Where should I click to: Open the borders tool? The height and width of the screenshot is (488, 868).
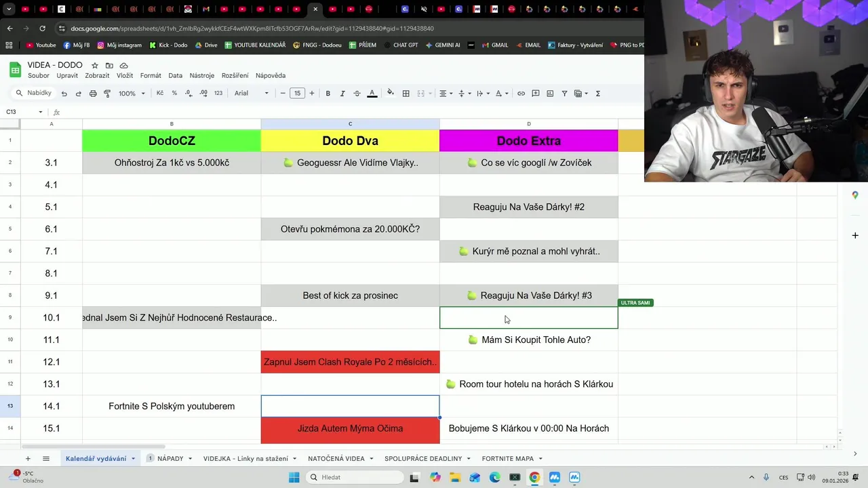pyautogui.click(x=406, y=94)
